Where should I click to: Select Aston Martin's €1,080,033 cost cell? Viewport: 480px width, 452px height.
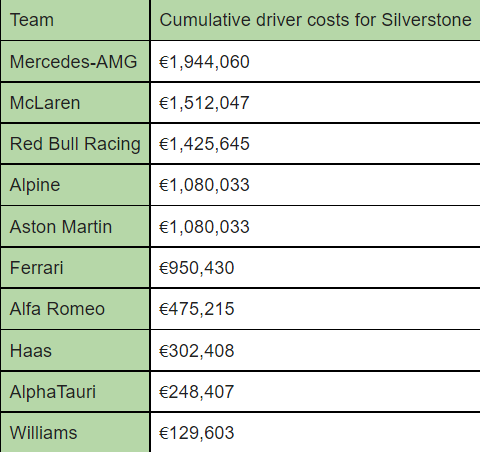pos(315,226)
